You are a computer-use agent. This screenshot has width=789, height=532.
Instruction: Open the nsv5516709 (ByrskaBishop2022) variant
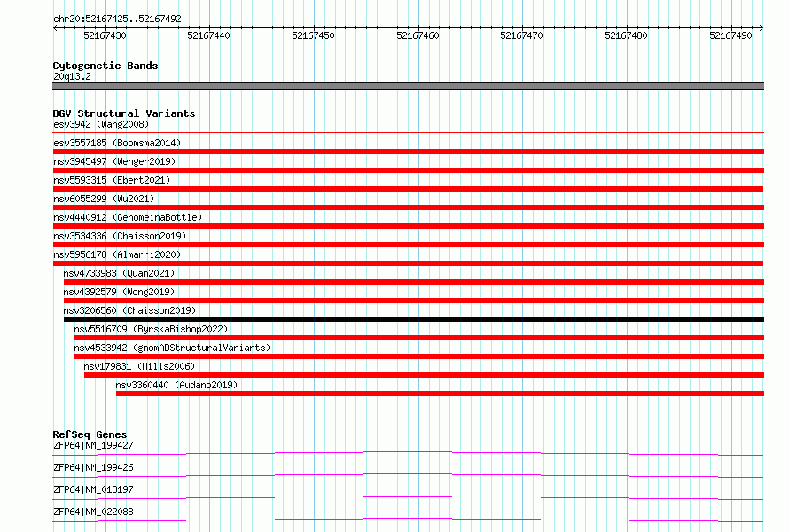click(151, 329)
